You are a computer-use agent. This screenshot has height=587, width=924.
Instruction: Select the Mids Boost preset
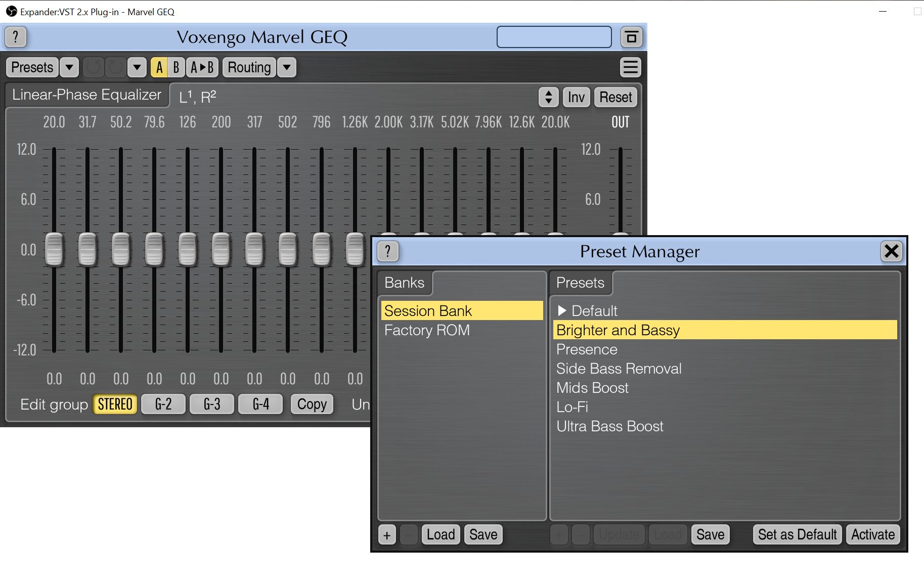pos(725,388)
